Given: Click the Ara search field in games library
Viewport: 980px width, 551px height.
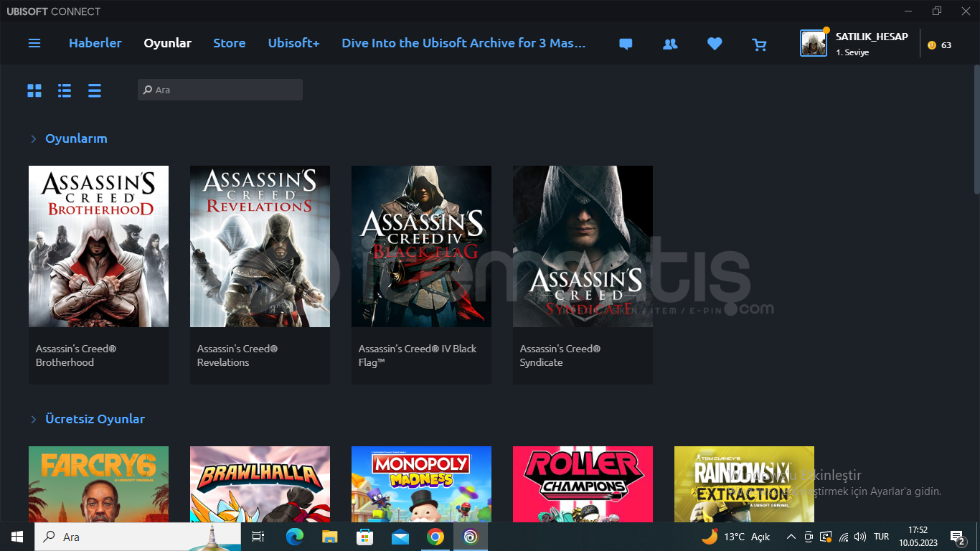Looking at the screenshot, I should pos(220,90).
